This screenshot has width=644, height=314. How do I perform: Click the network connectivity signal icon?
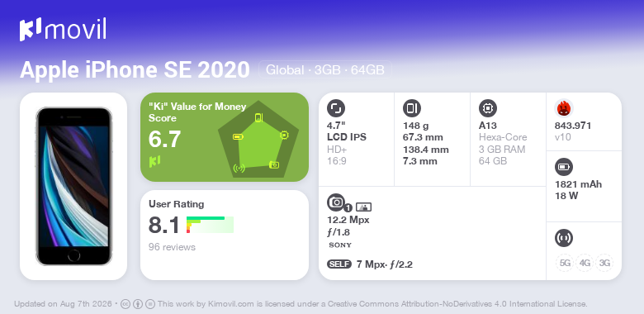[x=564, y=238]
